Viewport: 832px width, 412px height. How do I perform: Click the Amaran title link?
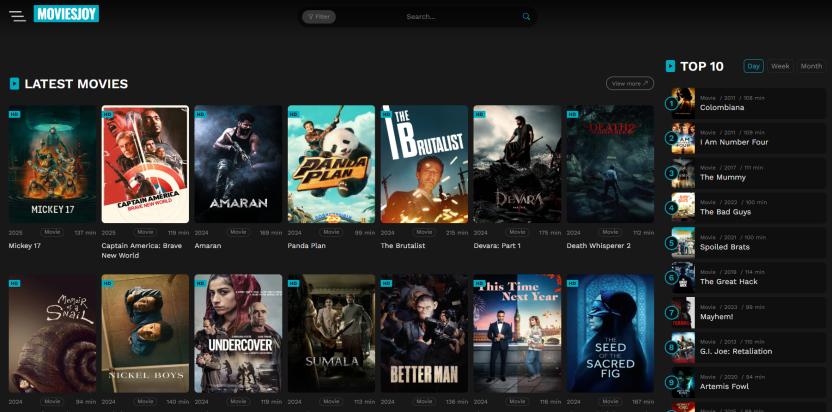coord(208,246)
